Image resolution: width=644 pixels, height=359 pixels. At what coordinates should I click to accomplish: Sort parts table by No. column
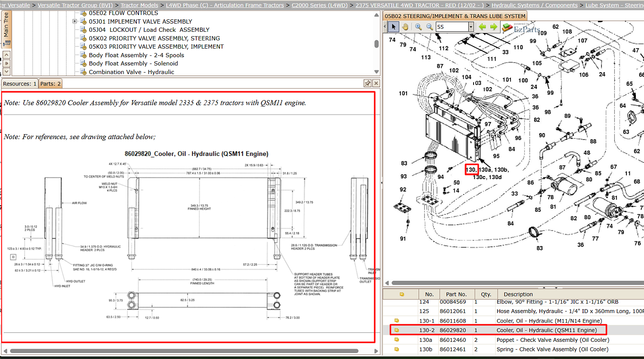pos(429,294)
